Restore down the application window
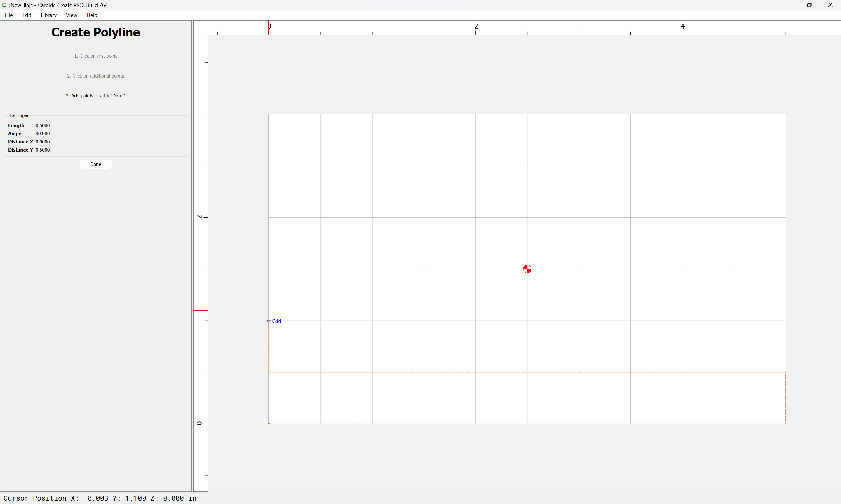This screenshot has height=504, width=841. coord(809,5)
